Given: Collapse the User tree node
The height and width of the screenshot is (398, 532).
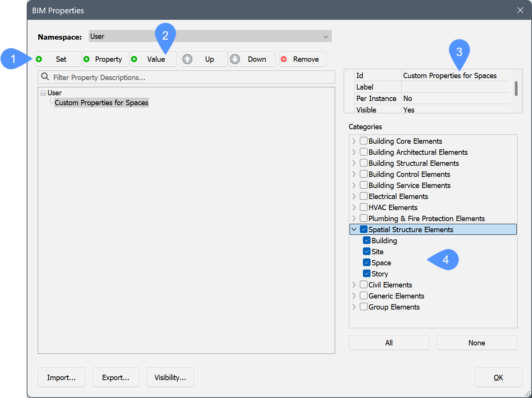Looking at the screenshot, I should (x=43, y=93).
